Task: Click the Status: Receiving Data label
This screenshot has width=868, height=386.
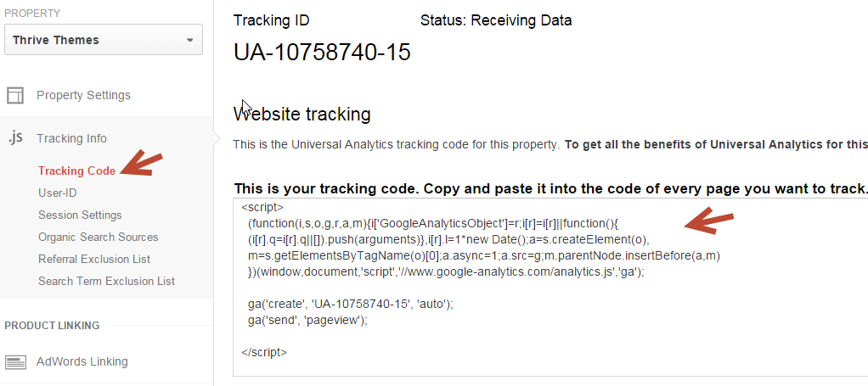Action: 496,21
